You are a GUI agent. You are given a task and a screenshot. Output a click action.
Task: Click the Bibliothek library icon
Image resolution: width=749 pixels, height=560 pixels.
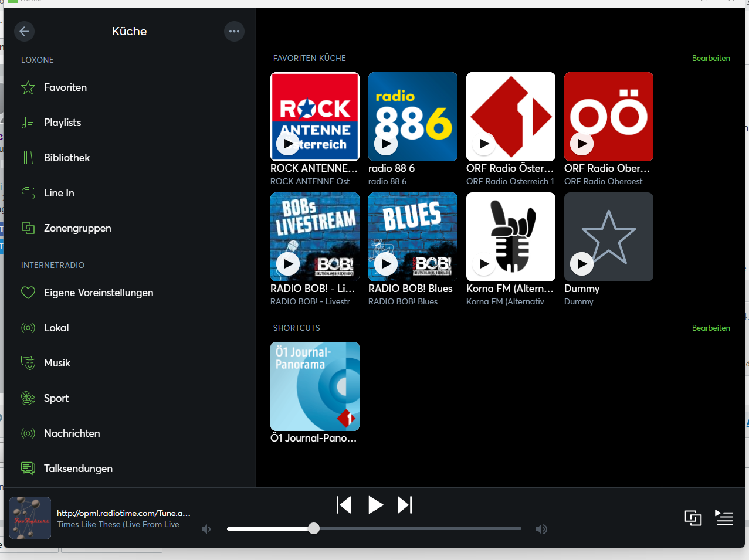(28, 158)
